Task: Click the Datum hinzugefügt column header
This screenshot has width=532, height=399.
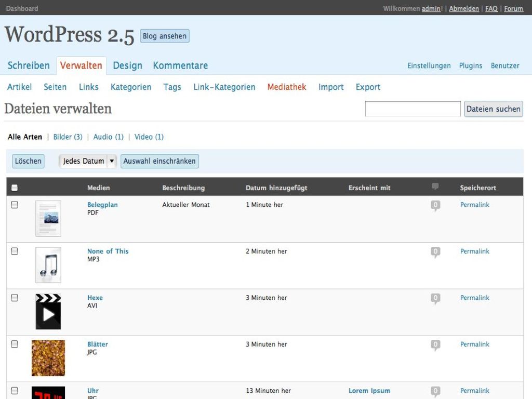Action: click(x=276, y=188)
